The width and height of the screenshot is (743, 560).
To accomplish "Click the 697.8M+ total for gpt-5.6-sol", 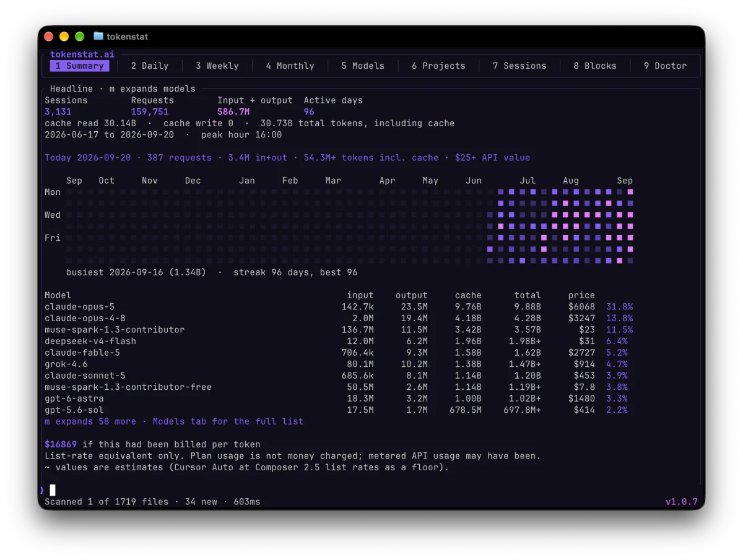I will pos(523,410).
